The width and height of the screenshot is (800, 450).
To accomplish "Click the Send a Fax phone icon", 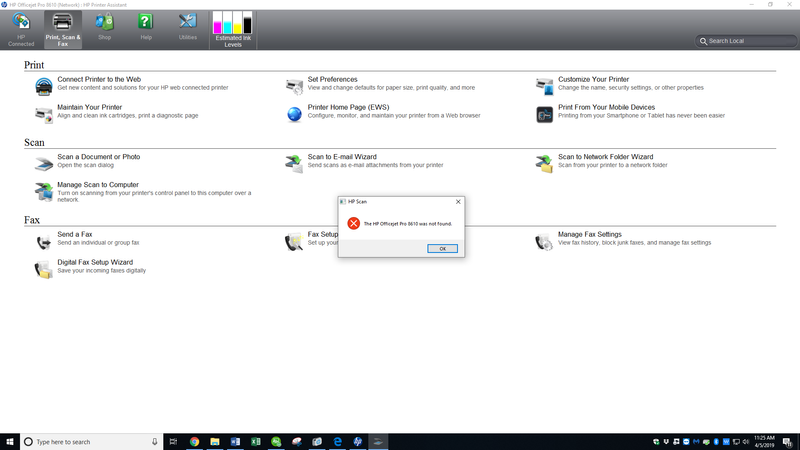I will [x=44, y=241].
